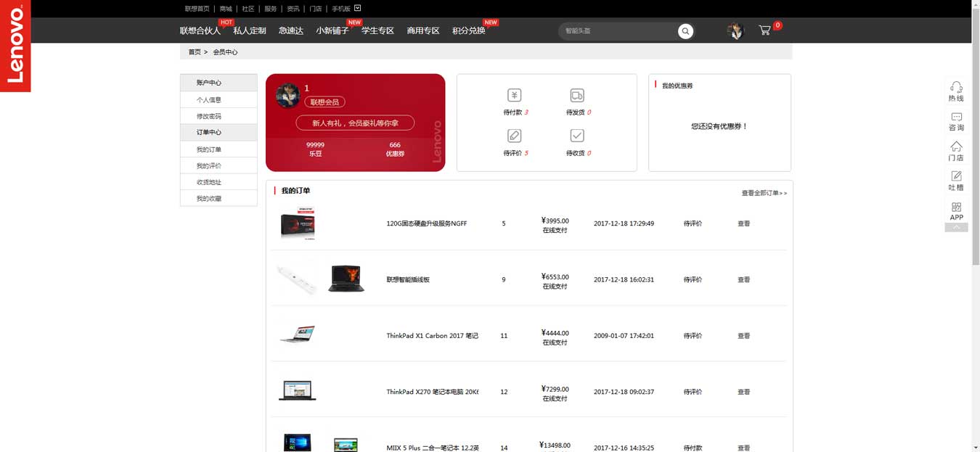
Task: Click the ThinkPad X1 Carbon thumbnail
Action: point(298,335)
